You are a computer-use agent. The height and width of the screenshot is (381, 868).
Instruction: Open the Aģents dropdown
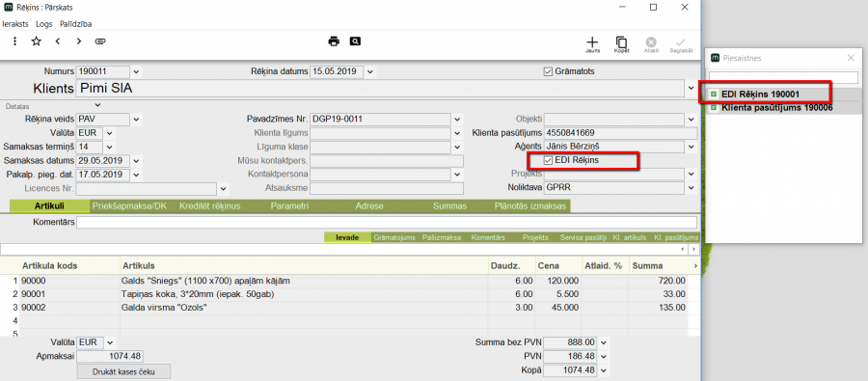(691, 147)
